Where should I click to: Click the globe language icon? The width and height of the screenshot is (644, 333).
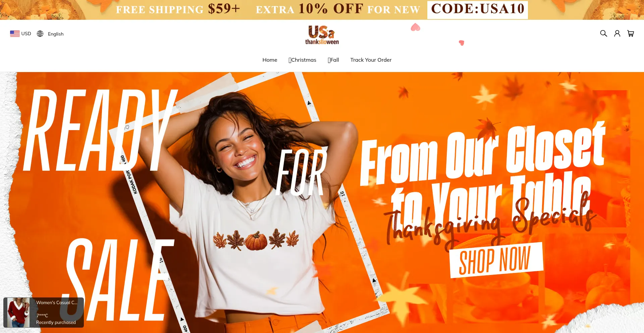pos(40,34)
